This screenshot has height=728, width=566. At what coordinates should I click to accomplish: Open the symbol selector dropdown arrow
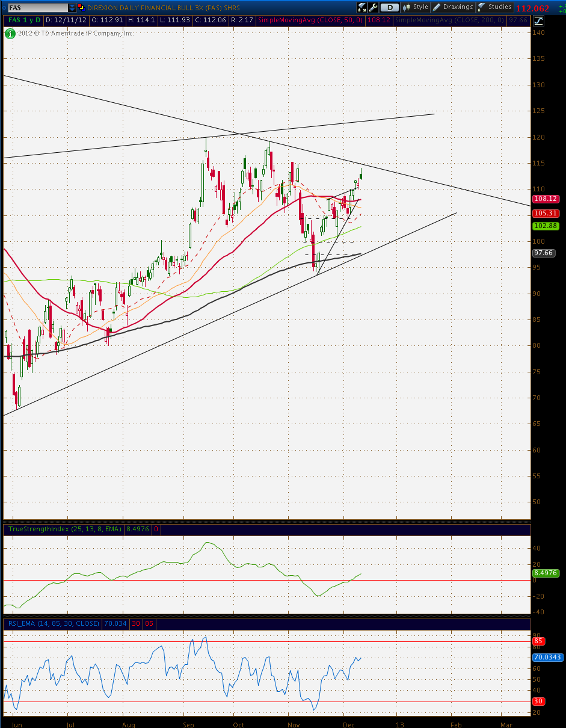click(x=72, y=8)
